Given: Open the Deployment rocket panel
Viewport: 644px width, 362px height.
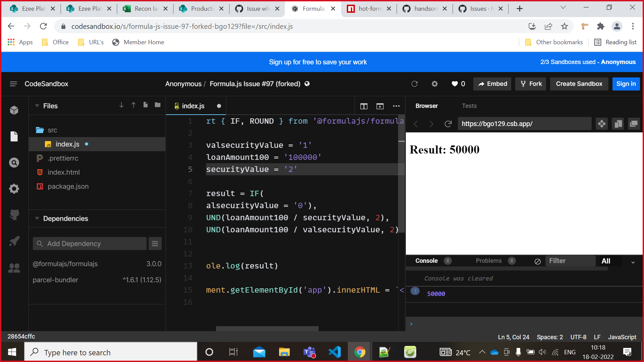Looking at the screenshot, I should point(14,241).
